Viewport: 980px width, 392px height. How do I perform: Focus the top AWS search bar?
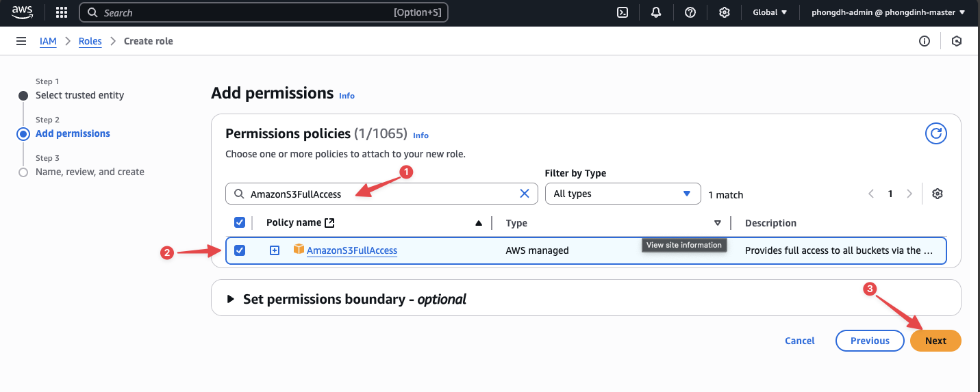click(264, 12)
